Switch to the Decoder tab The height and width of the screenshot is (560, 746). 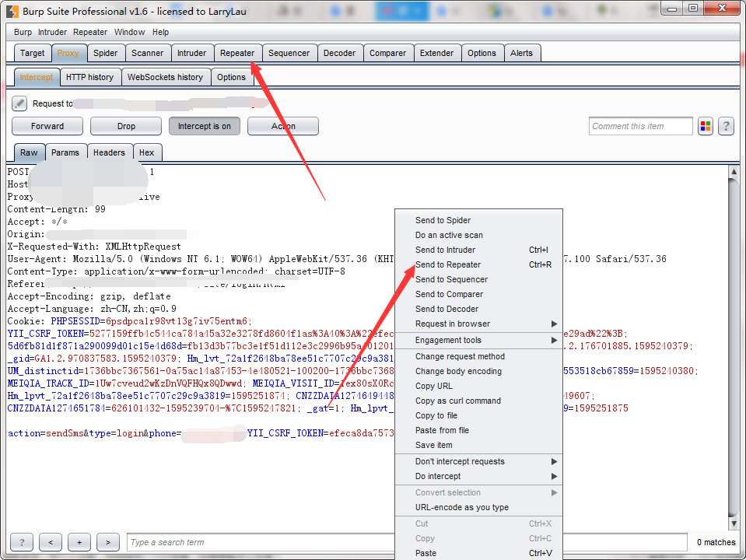point(339,53)
